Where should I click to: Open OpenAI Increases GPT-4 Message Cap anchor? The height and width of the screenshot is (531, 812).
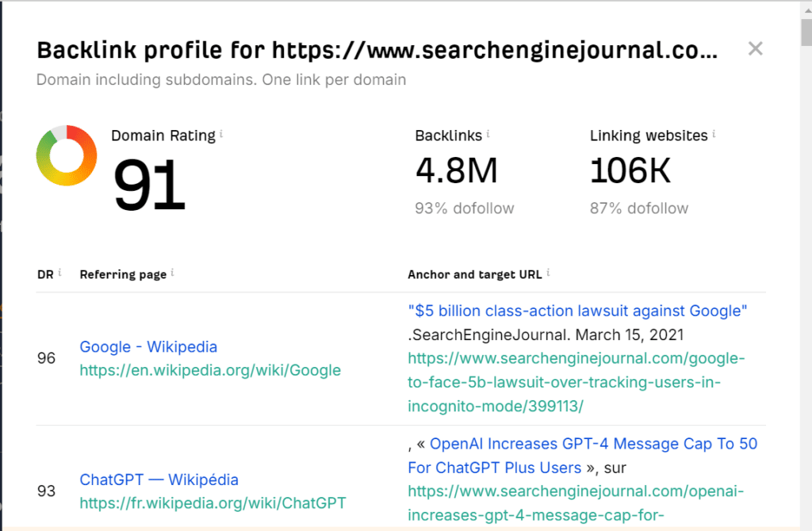[583, 456]
